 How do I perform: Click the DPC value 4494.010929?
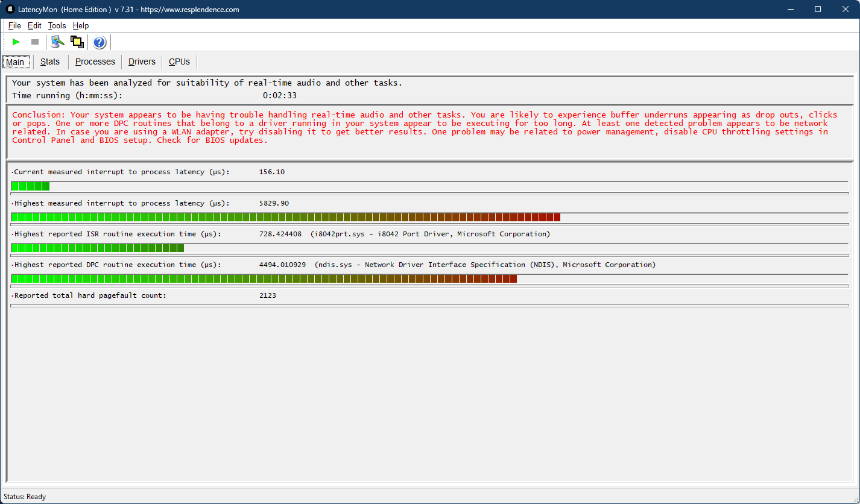point(282,265)
